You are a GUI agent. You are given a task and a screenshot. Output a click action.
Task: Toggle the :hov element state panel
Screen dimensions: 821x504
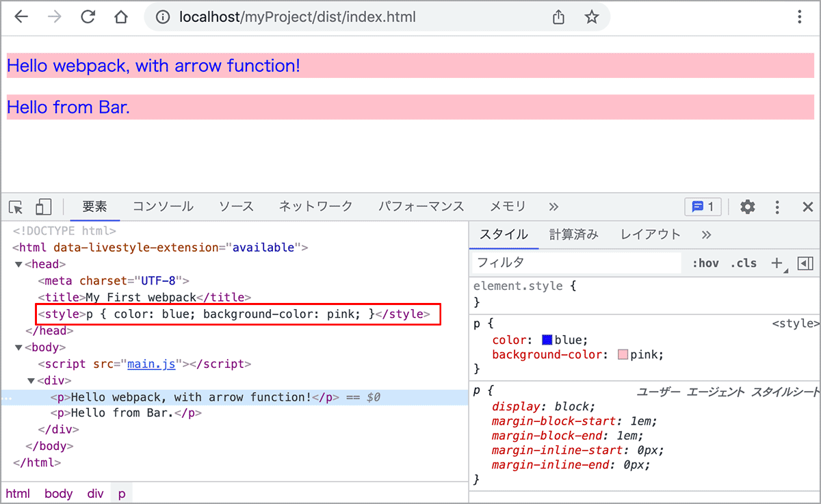[x=705, y=263]
